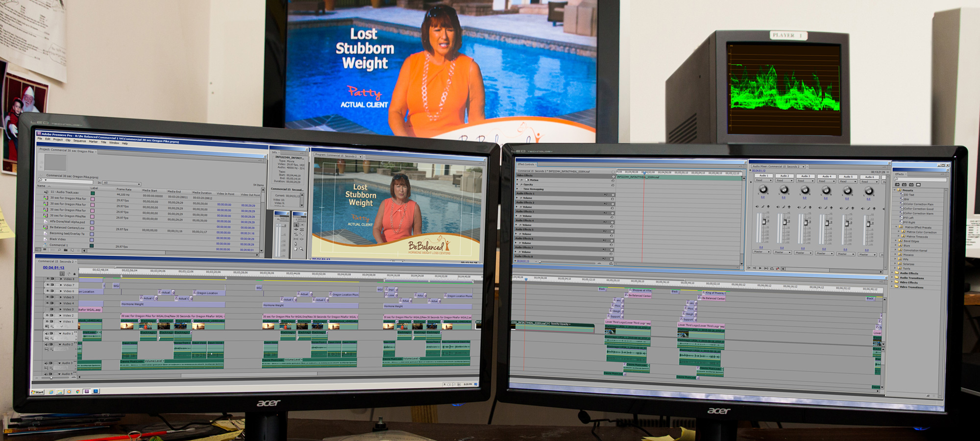The width and height of the screenshot is (980, 441).
Task: Hide the Video 7 track with eye icon
Action: point(48,285)
